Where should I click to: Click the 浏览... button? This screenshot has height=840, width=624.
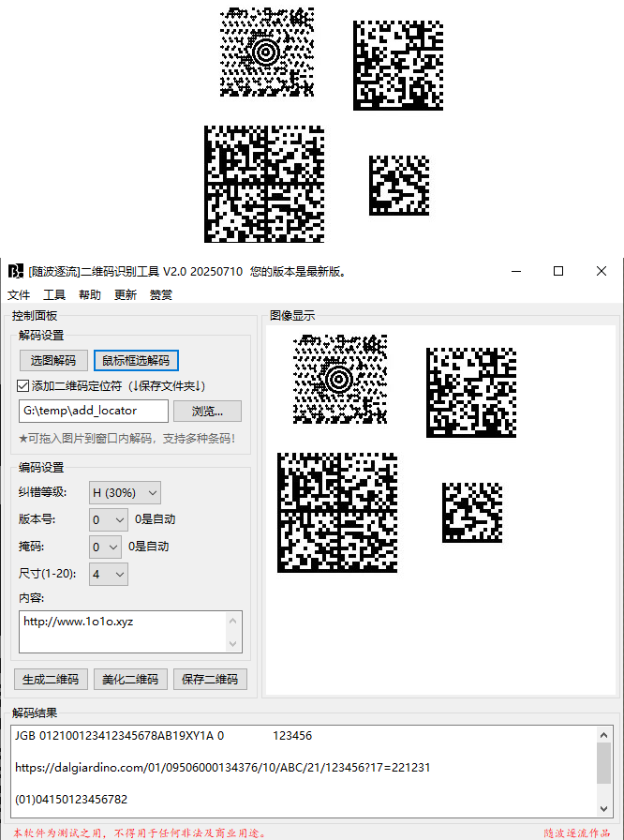[x=207, y=411]
